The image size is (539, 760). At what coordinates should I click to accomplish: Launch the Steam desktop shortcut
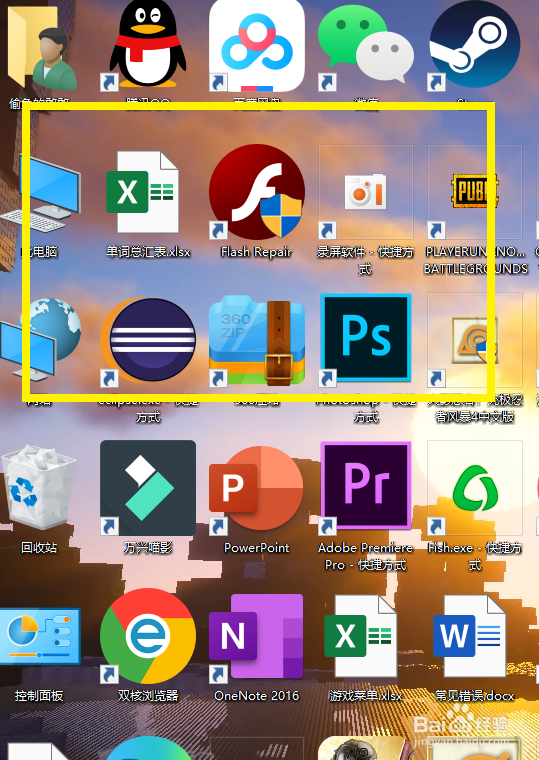[475, 44]
